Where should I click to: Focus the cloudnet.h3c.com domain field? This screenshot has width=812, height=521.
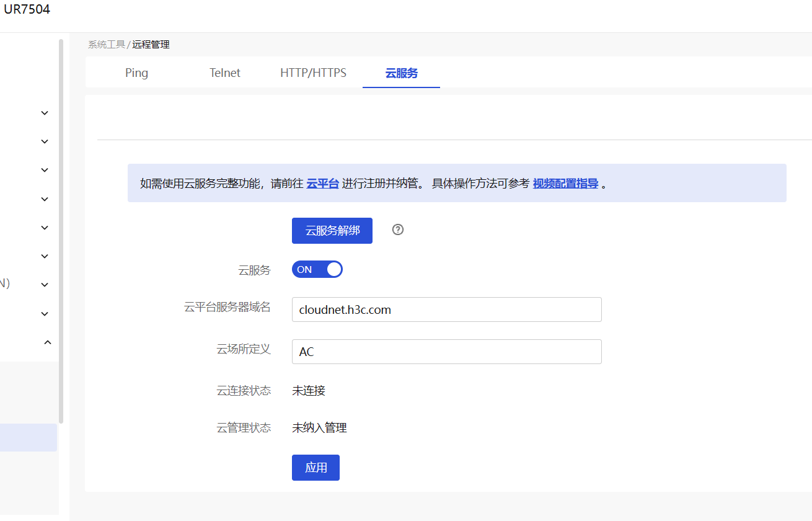click(447, 309)
